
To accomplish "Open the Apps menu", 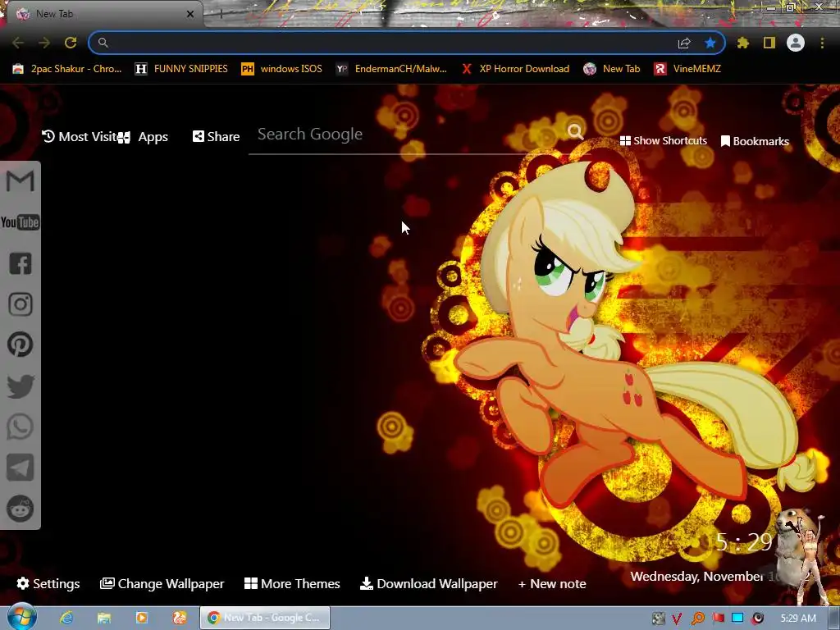I will pos(144,137).
